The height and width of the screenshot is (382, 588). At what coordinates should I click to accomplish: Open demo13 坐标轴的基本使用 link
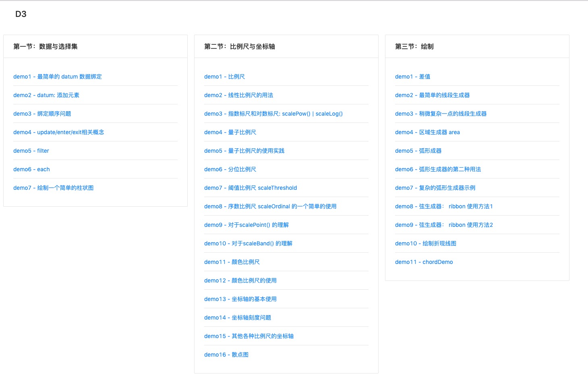point(240,299)
